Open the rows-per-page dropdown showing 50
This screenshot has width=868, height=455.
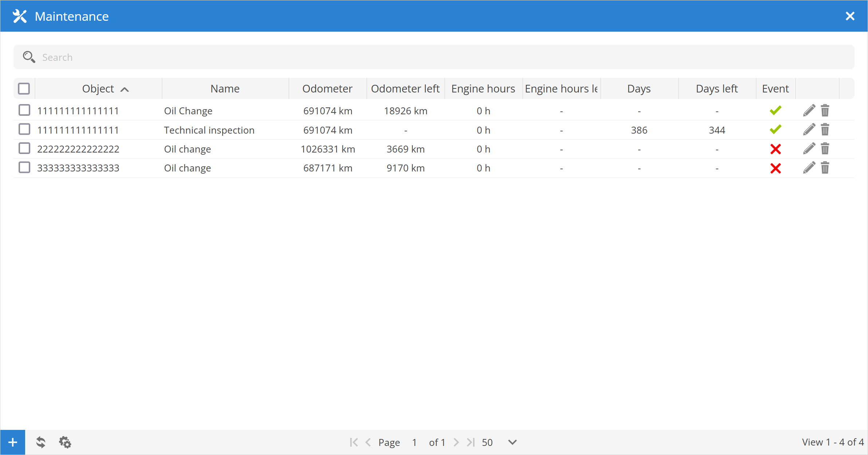click(x=512, y=442)
